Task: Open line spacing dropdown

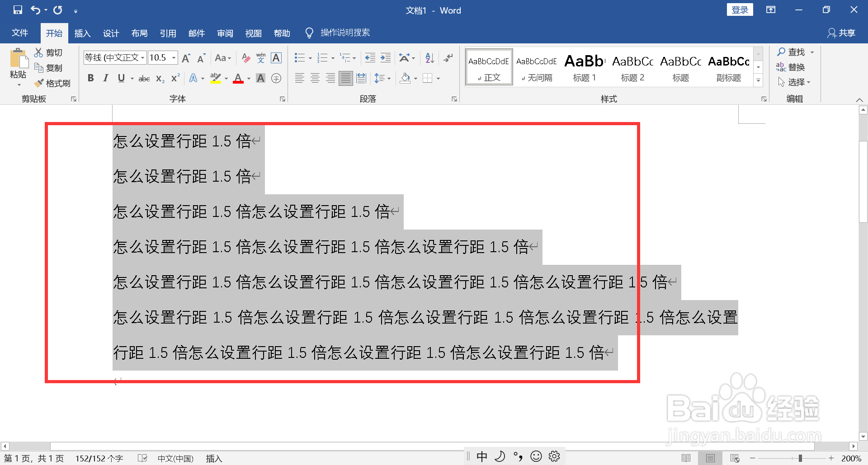Action: pyautogui.click(x=382, y=79)
